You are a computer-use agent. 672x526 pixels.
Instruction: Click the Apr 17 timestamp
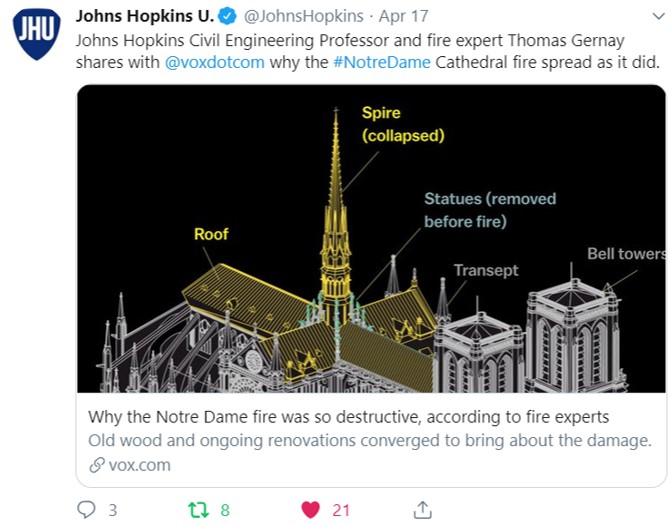pos(403,16)
